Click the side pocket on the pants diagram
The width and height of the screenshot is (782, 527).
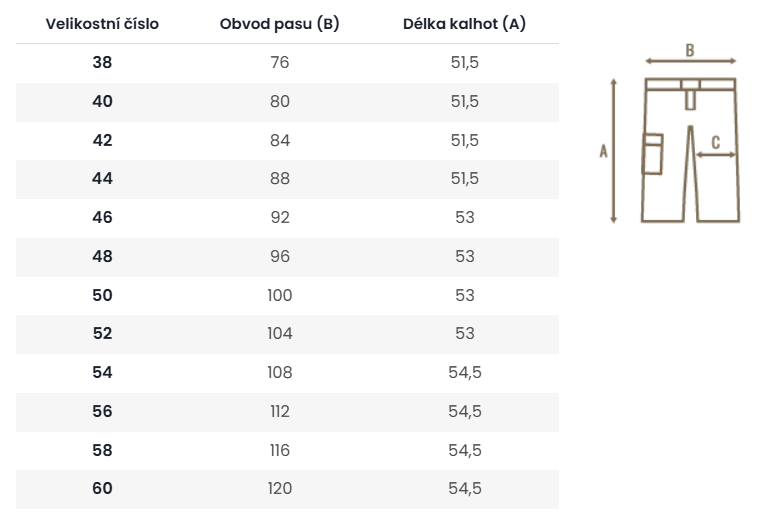[652, 154]
